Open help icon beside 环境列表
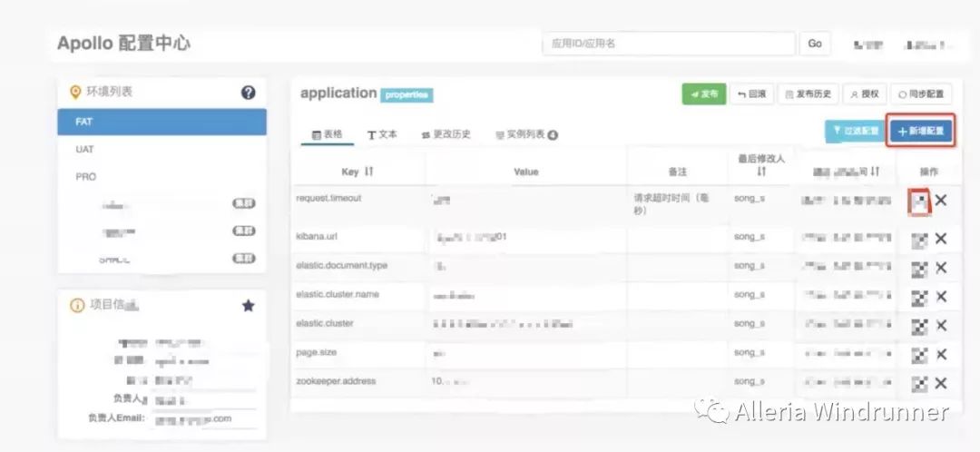 248,93
